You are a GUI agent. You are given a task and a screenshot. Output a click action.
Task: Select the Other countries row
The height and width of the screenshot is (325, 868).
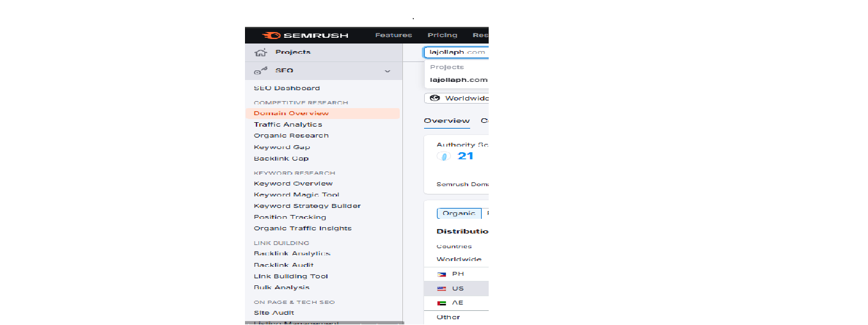(x=456, y=317)
